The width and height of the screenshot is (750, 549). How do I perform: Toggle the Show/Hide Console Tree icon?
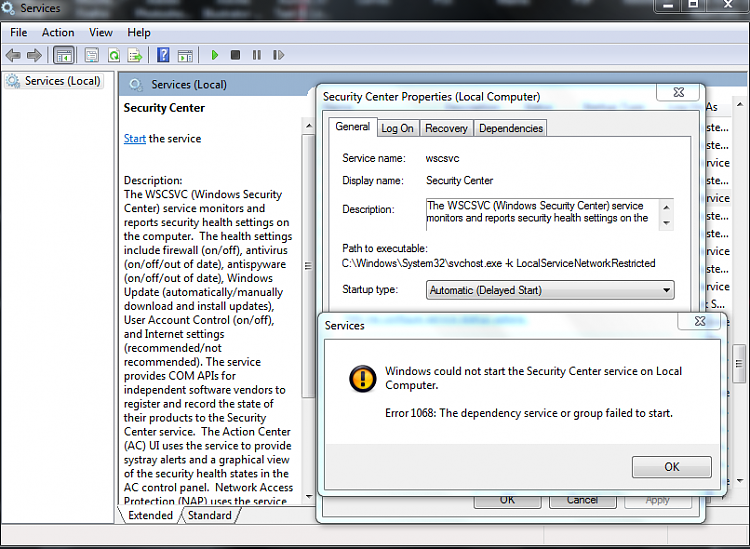click(x=64, y=55)
